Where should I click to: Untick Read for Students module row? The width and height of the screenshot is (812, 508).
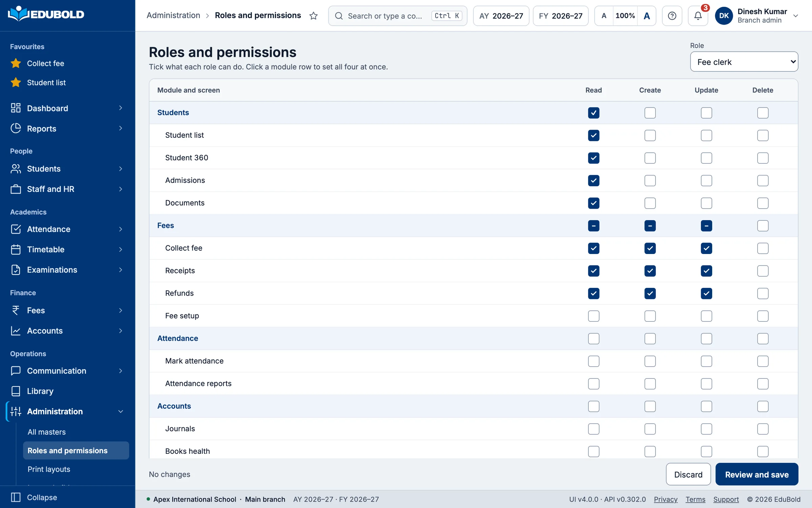click(x=593, y=113)
